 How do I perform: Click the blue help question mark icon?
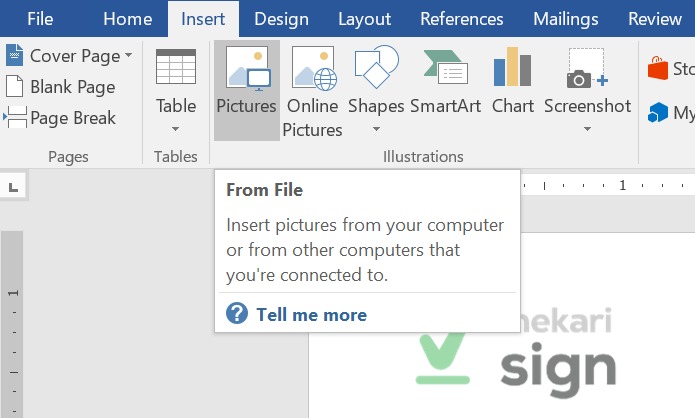pyautogui.click(x=237, y=313)
